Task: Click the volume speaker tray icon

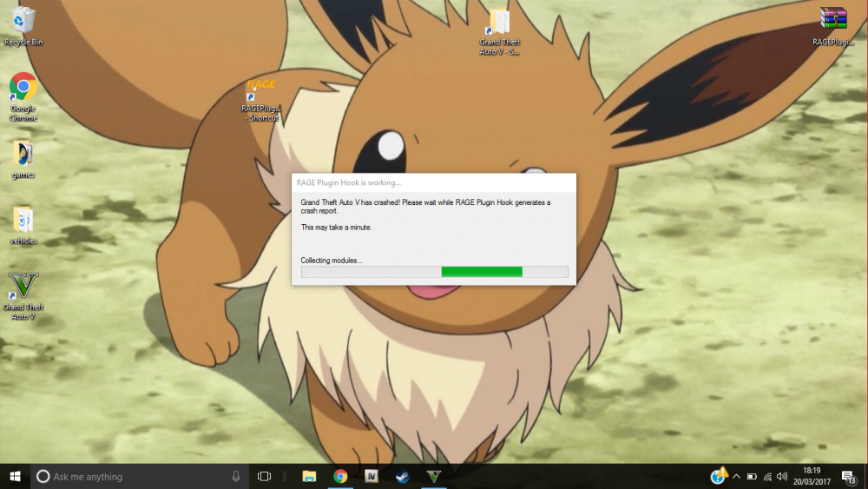Action: [x=782, y=476]
